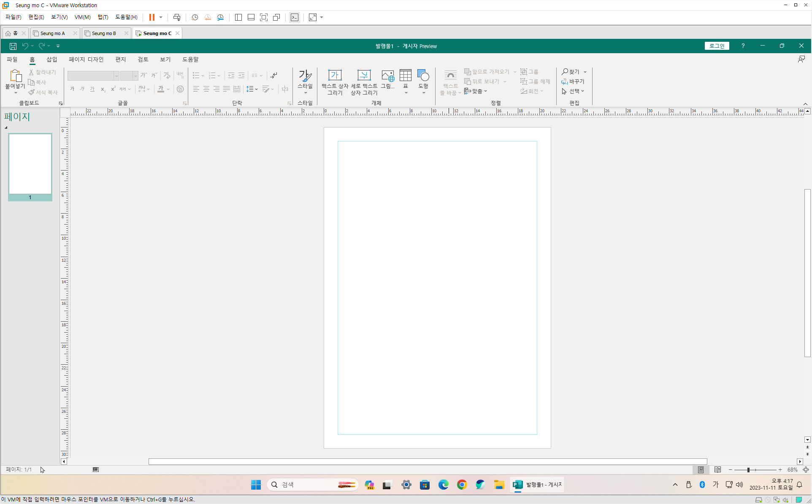The image size is (812, 504).
Task: Click the login button in title bar
Action: 717,46
